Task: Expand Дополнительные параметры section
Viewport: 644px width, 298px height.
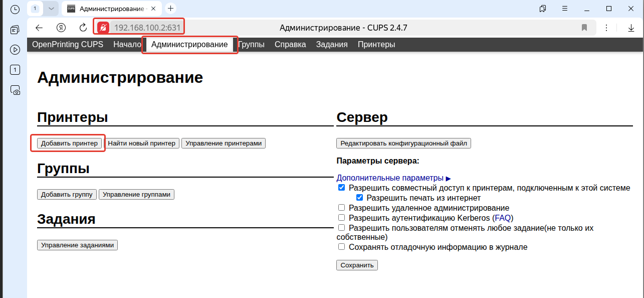Action: click(394, 178)
